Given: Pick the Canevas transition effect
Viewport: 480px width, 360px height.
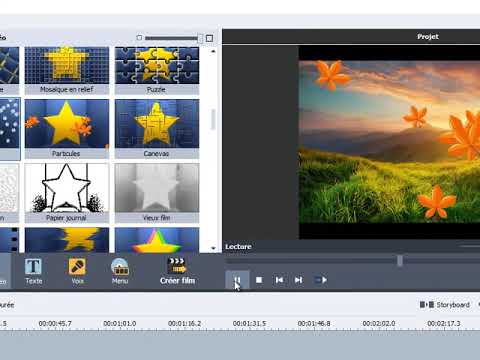Looking at the screenshot, I should pos(157,129).
